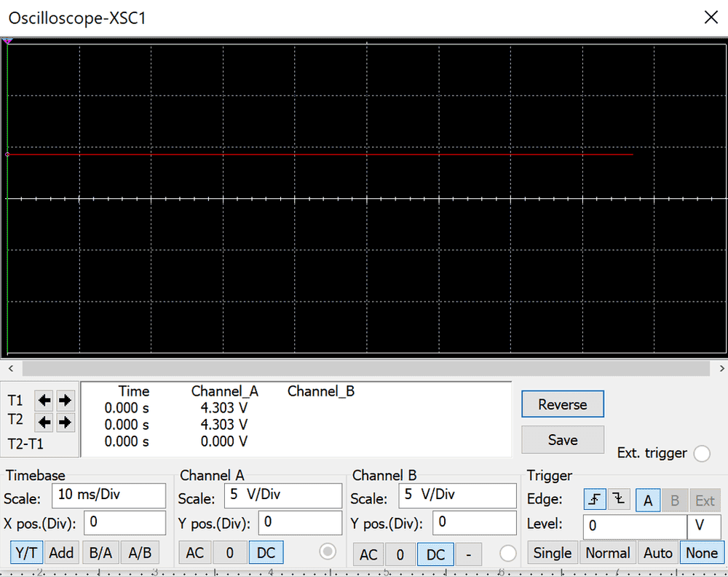Select Channel B radio button indicator
This screenshot has height=577, width=728.
(x=508, y=553)
